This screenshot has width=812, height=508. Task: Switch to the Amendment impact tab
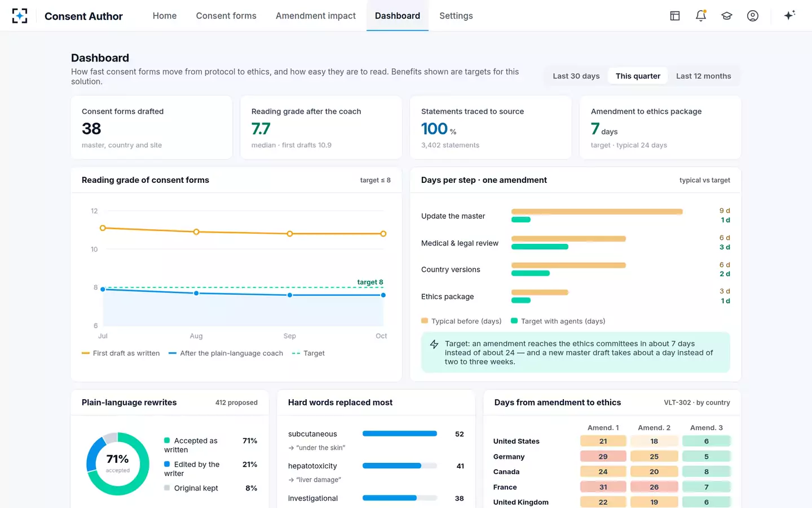point(316,16)
